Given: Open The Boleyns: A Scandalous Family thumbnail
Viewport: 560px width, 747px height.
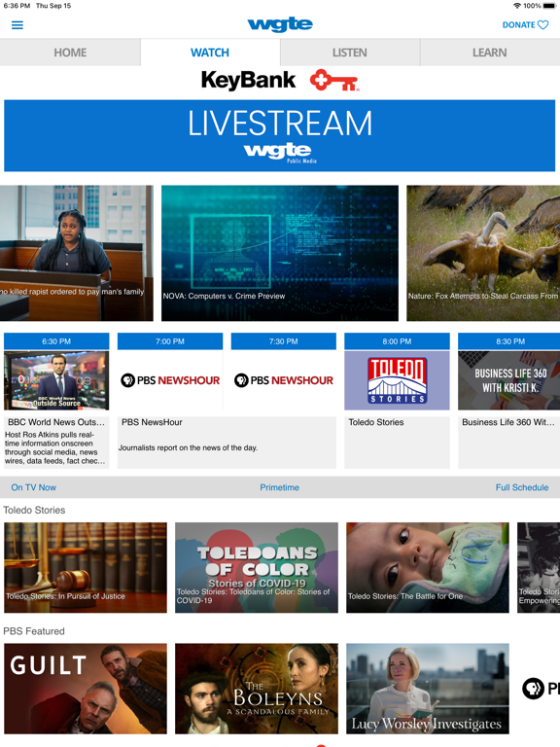Looking at the screenshot, I should [257, 689].
